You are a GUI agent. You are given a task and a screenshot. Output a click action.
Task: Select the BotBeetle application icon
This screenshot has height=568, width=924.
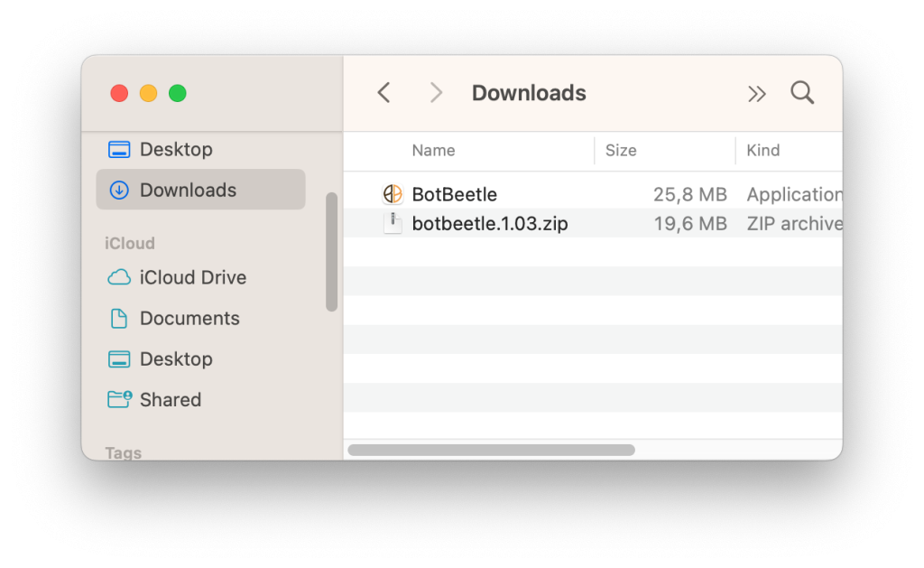click(393, 194)
